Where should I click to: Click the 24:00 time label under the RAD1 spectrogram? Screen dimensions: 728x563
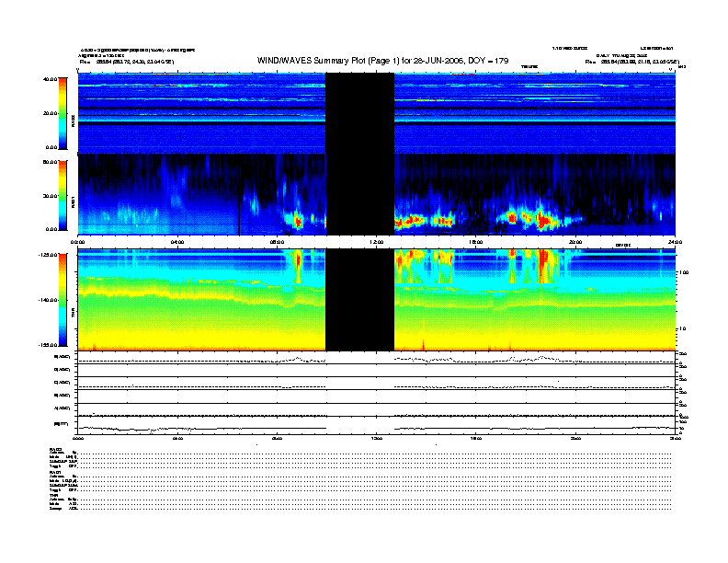click(x=675, y=242)
